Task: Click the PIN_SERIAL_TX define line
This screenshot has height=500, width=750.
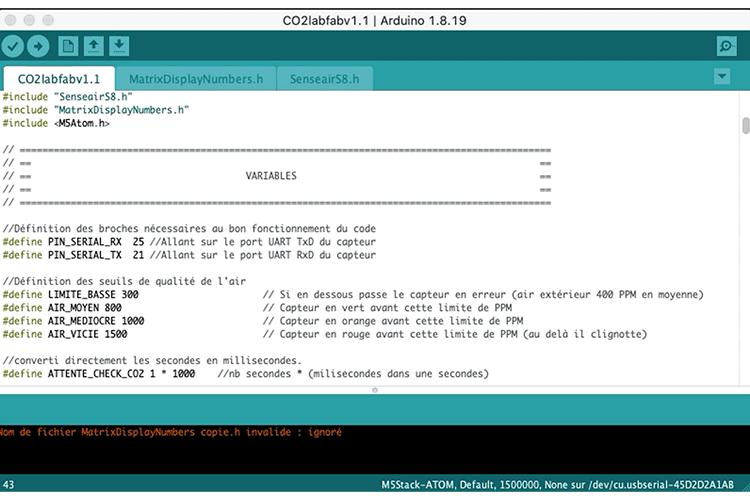Action: tap(189, 255)
